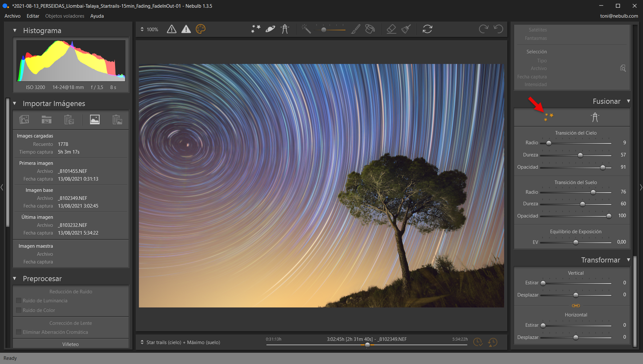Screen dimensions: 643x364
Task: Open the Ayuda menu
Action: pyautogui.click(x=97, y=16)
